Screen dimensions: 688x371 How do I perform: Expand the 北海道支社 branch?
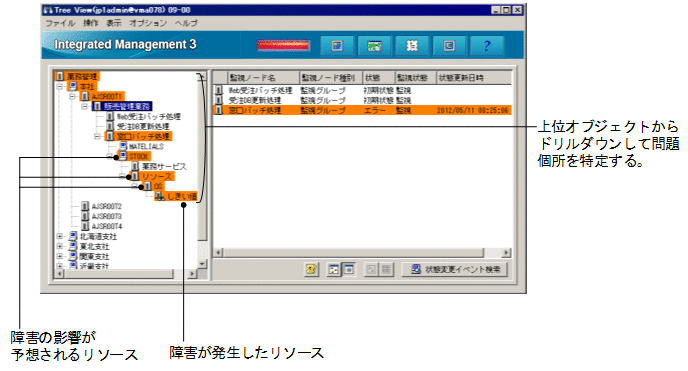click(60, 237)
